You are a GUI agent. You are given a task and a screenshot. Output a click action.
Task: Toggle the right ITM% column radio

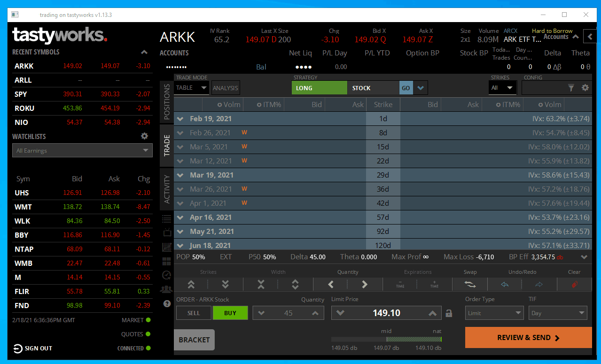point(499,105)
